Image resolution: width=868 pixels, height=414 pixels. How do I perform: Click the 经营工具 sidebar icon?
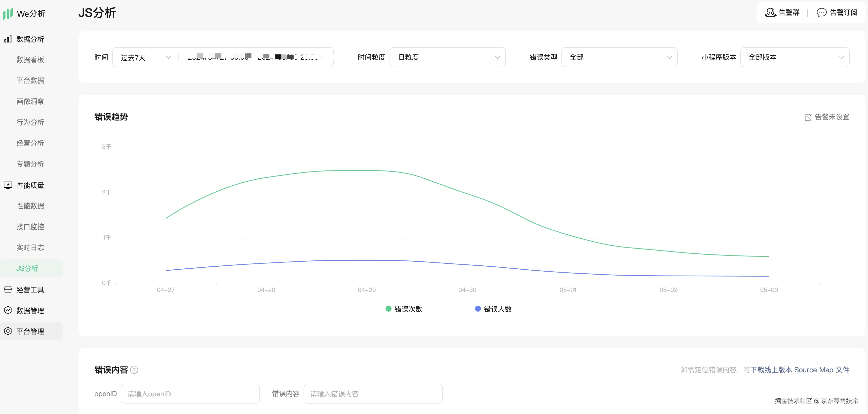coord(8,290)
